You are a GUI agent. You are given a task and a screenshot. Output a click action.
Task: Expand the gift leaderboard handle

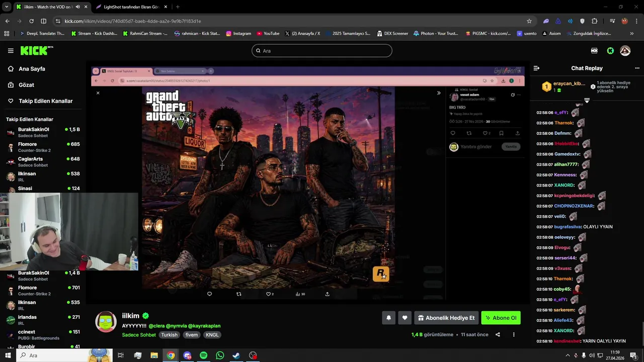click(x=587, y=101)
